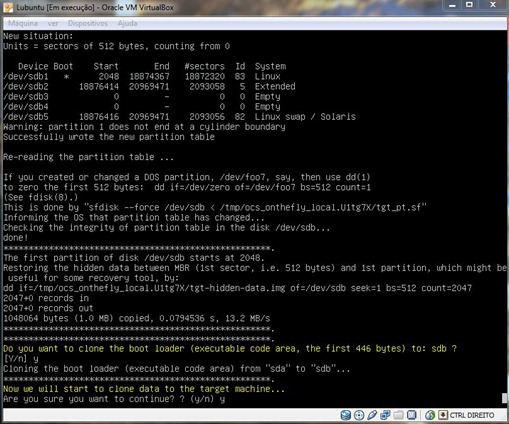Click the keyboard capture arrow icon
The height and width of the screenshot is (424, 509).
pyautogui.click(x=443, y=415)
